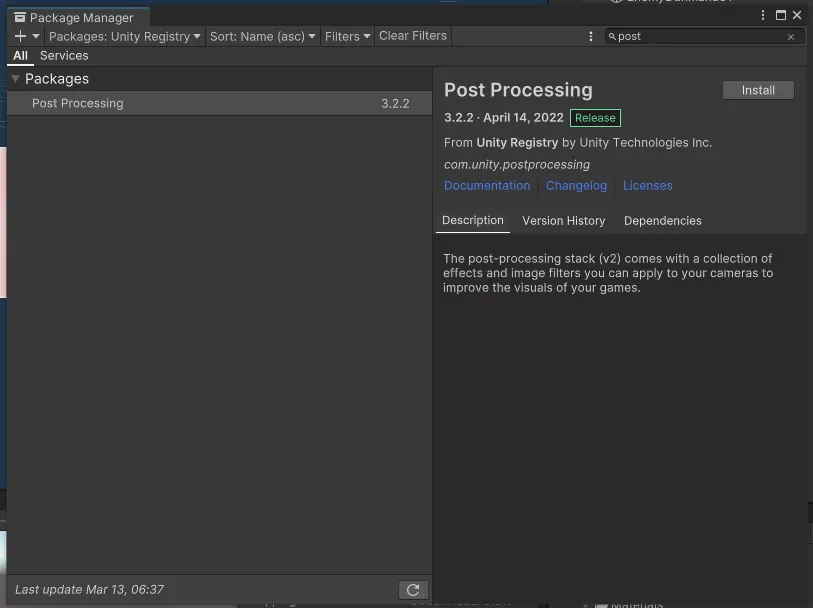813x608 pixels.
Task: Open the Documentation link
Action: [487, 186]
